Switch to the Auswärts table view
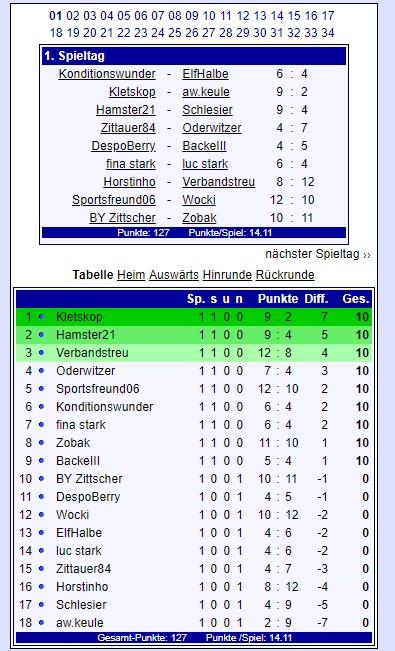The height and width of the screenshot is (651, 395). coord(174,275)
